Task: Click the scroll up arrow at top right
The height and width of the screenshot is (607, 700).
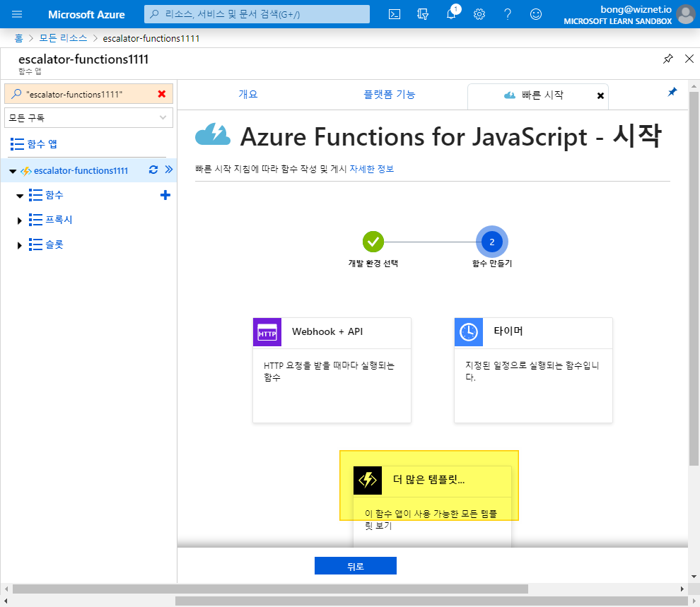Action: (x=694, y=86)
